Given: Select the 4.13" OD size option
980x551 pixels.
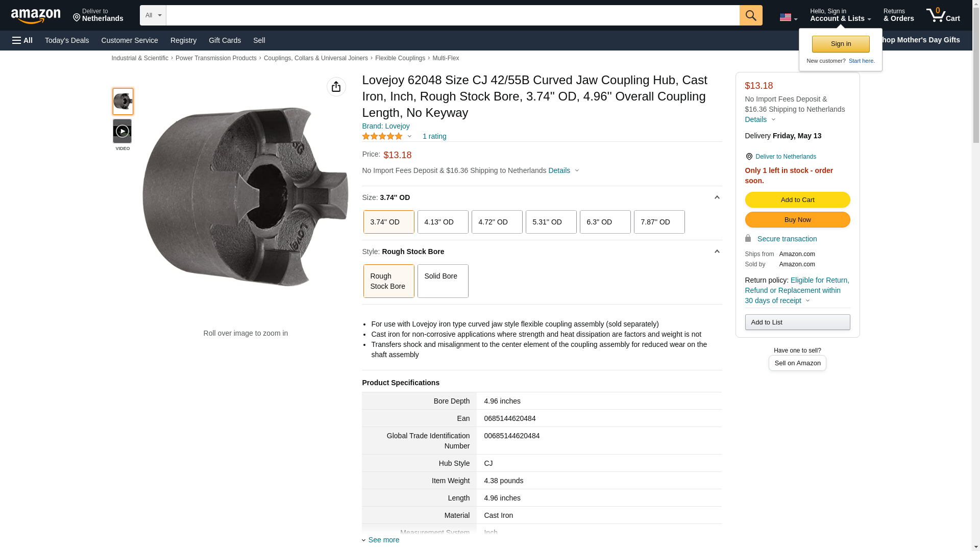Looking at the screenshot, I should tap(443, 222).
